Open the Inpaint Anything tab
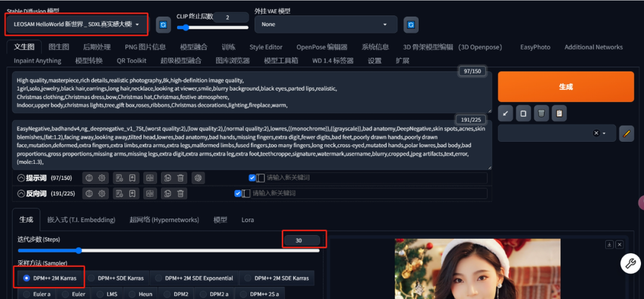This screenshot has height=299, width=644. 38,61
